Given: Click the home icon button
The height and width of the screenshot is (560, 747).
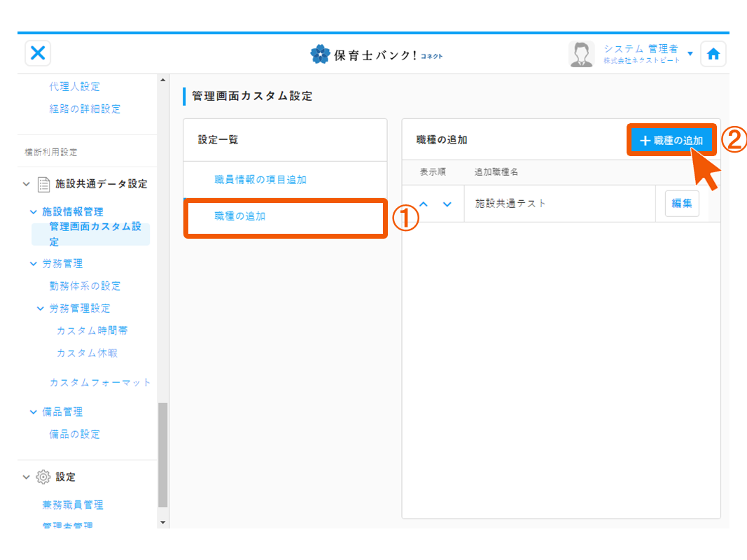Looking at the screenshot, I should (713, 55).
